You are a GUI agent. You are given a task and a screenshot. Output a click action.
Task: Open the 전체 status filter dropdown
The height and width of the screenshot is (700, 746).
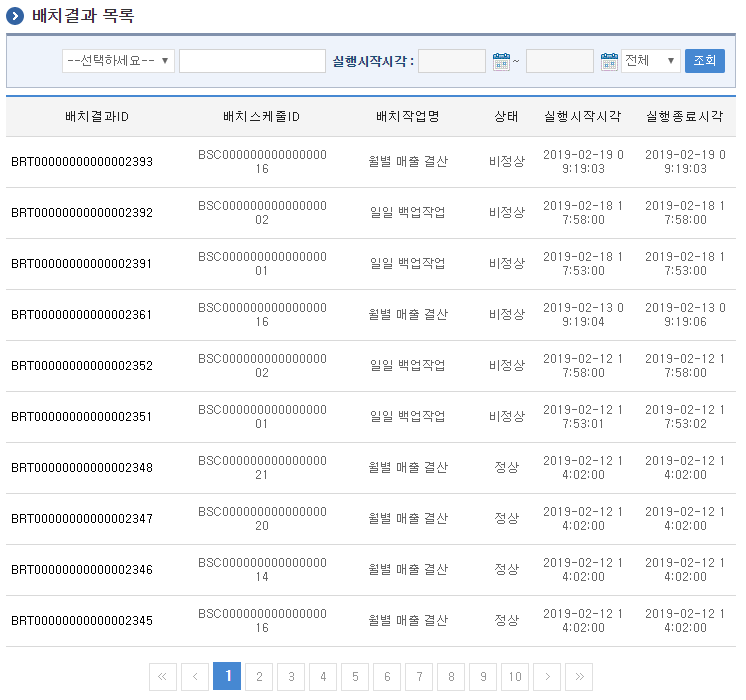coord(651,61)
